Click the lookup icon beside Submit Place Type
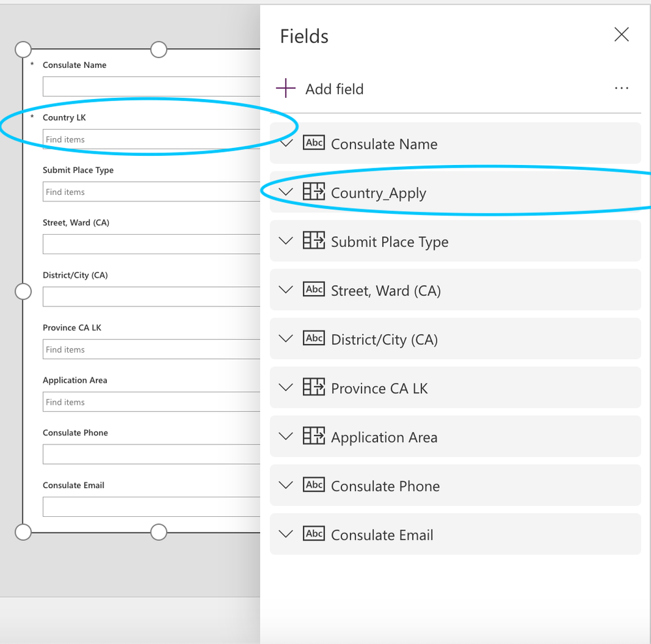The height and width of the screenshot is (644, 651). pos(314,241)
